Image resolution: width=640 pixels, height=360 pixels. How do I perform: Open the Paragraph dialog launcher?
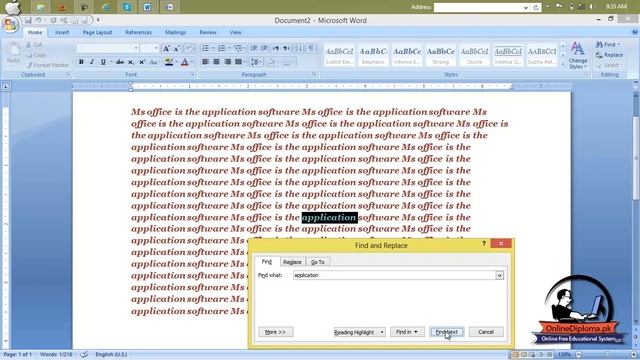tap(315, 75)
